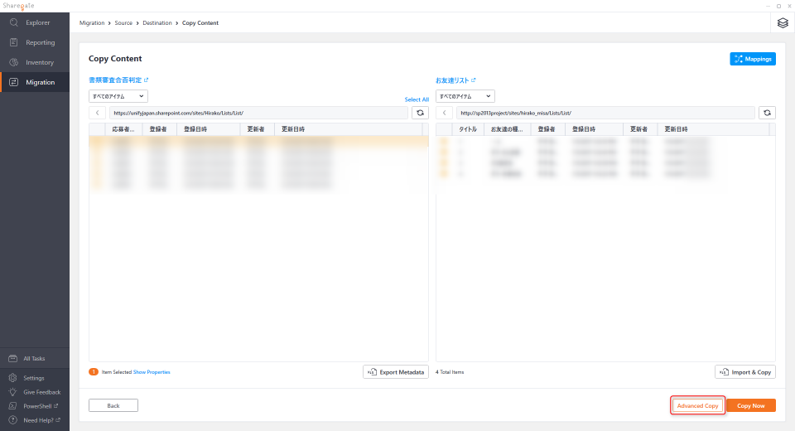Navigate back in source list path

[x=97, y=113]
